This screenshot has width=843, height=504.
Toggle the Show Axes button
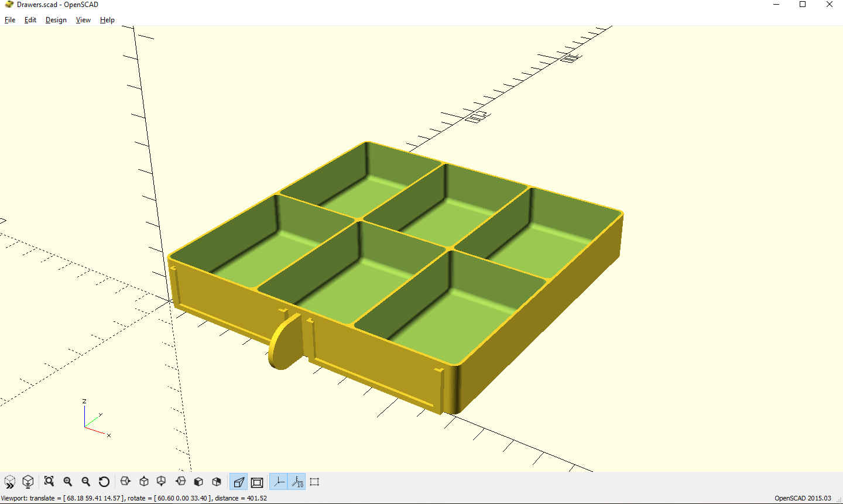(279, 482)
